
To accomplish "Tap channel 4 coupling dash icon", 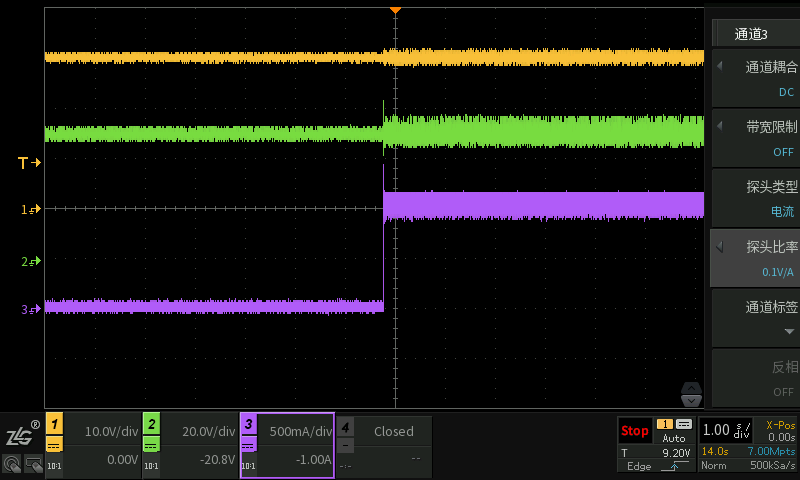I will click(345, 445).
